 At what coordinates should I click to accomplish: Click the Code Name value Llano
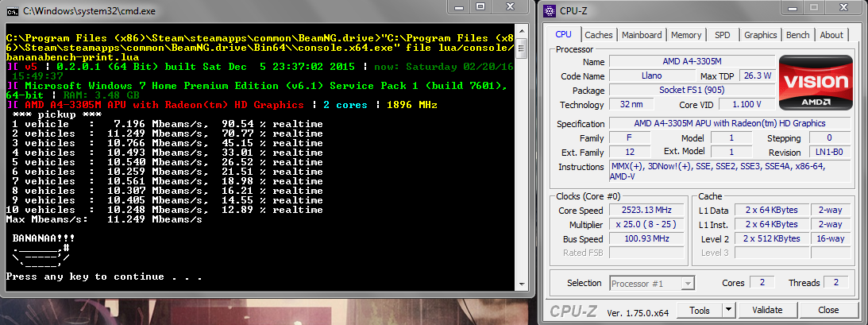(650, 75)
